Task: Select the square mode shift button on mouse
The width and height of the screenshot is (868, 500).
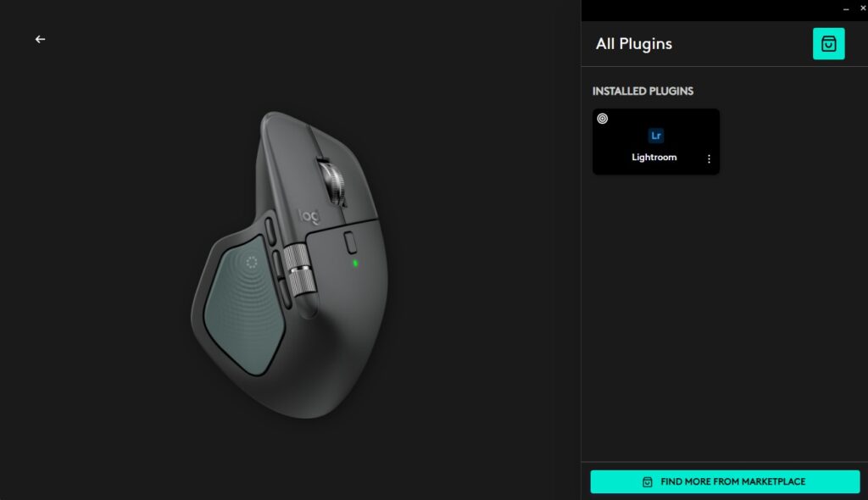Action: [350, 242]
